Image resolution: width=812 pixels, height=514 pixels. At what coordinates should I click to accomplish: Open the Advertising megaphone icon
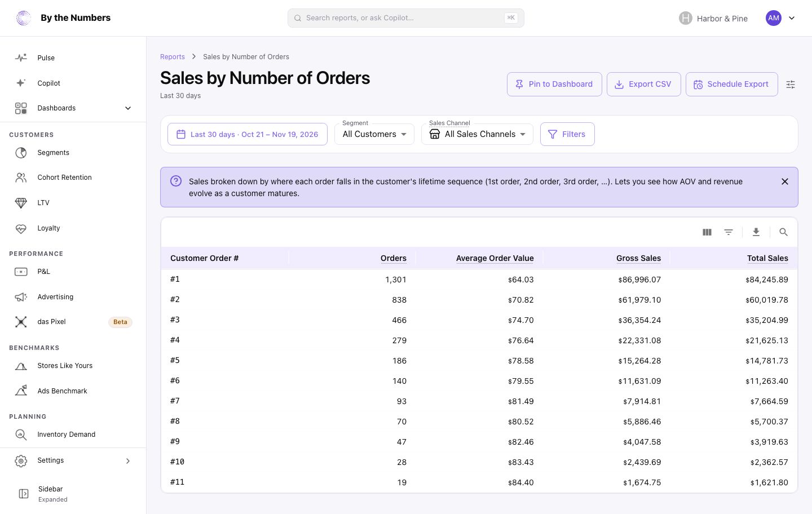click(x=21, y=297)
